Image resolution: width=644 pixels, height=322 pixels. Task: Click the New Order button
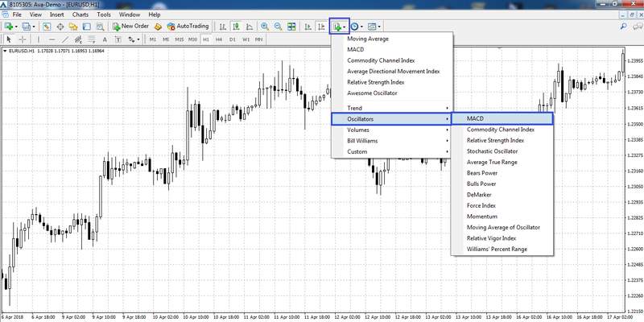click(x=130, y=27)
